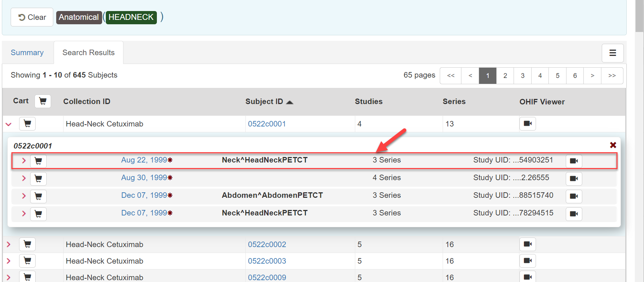Screen dimensions: 644x282
Task: Expand Aug 22, 1999 study series
Action: point(24,161)
